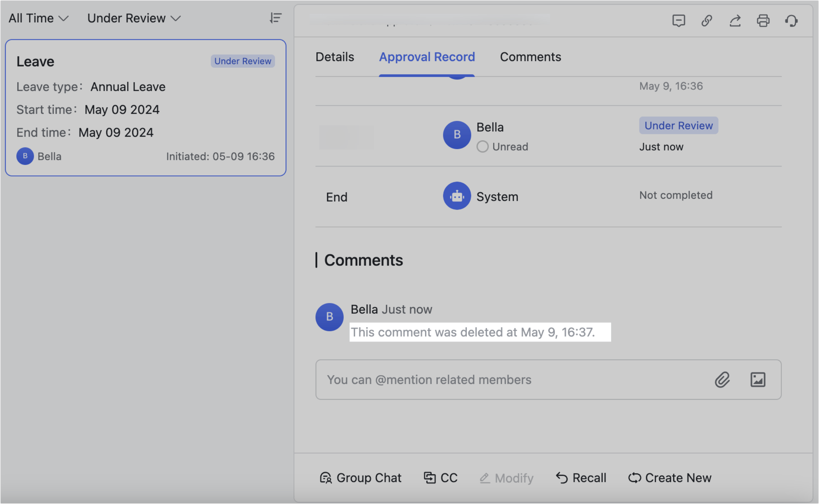Copy the approval link via chain icon
The height and width of the screenshot is (504, 819).
pyautogui.click(x=707, y=21)
